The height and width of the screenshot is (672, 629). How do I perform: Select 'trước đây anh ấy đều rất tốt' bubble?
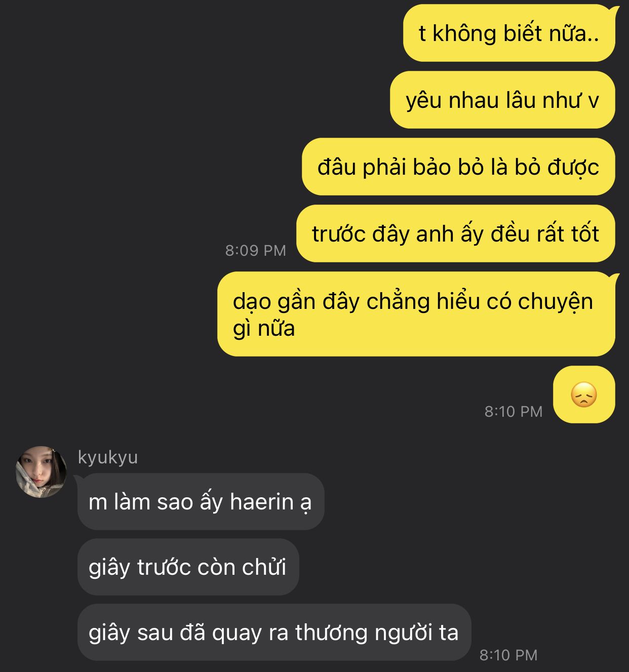point(456,233)
